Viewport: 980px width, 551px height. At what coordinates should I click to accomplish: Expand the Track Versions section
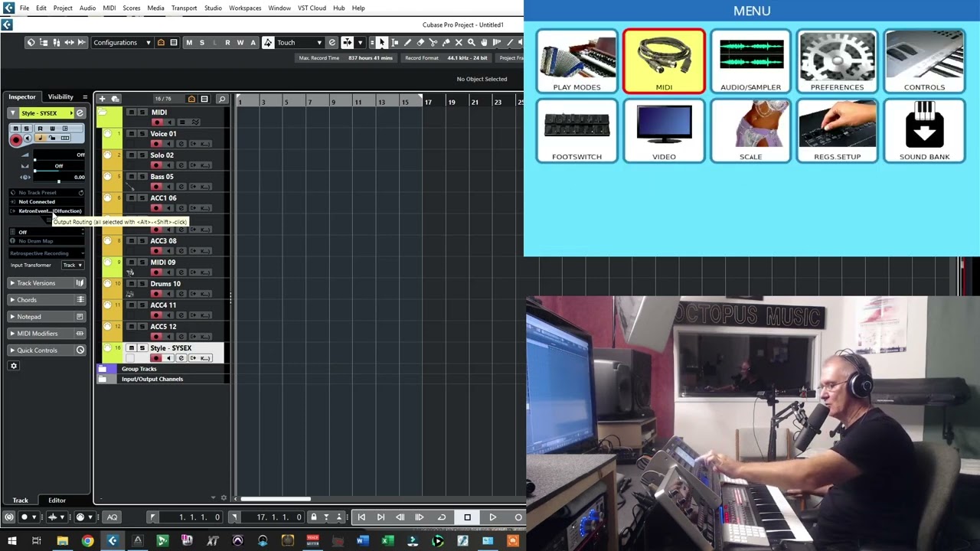(x=47, y=283)
